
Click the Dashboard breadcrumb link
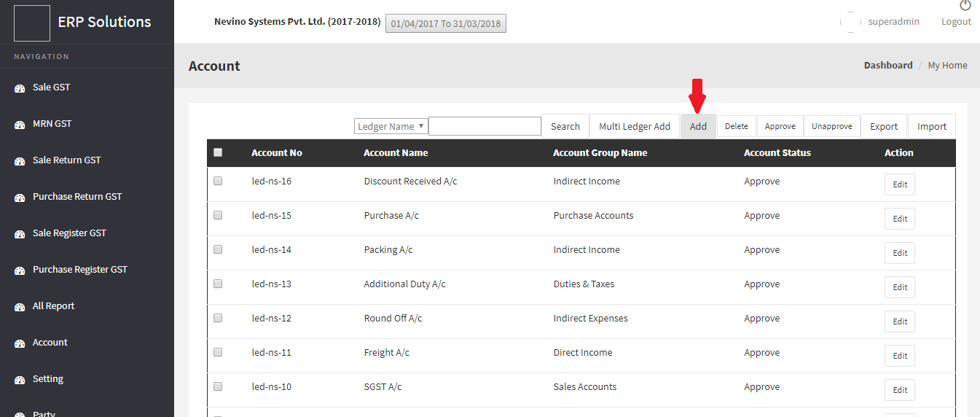[x=887, y=66]
